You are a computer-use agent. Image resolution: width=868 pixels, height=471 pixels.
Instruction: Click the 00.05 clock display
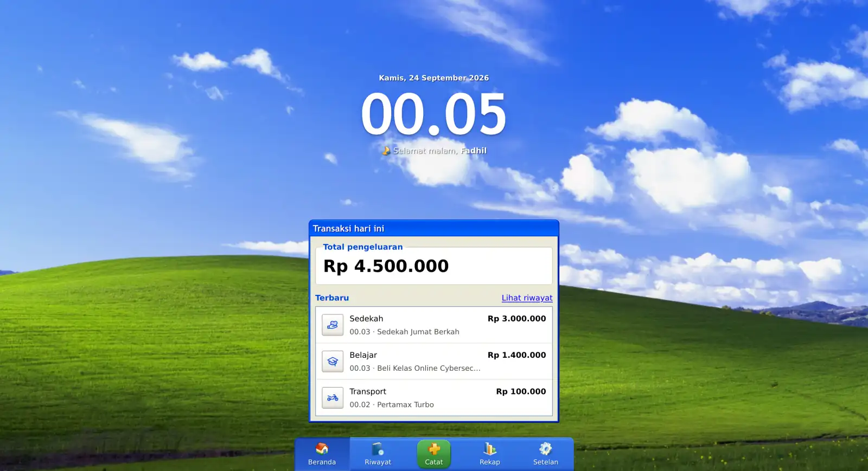pos(434,114)
